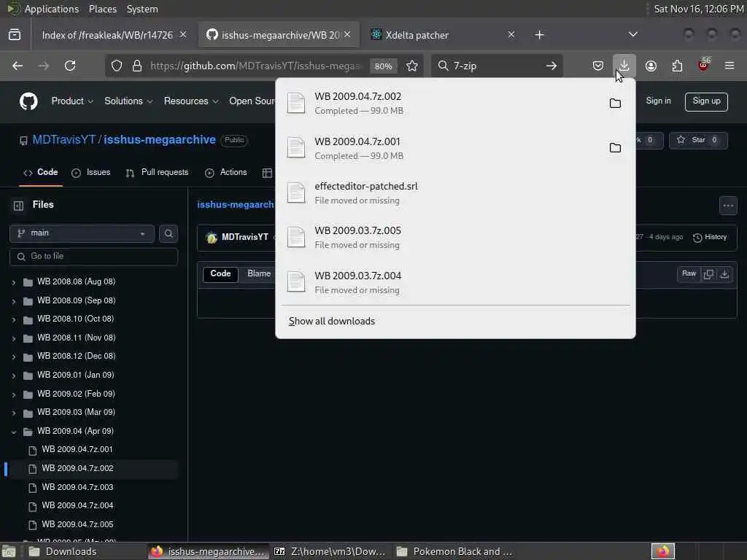The width and height of the screenshot is (747, 560).
Task: Open extensions puzzle icon
Action: coord(677,66)
